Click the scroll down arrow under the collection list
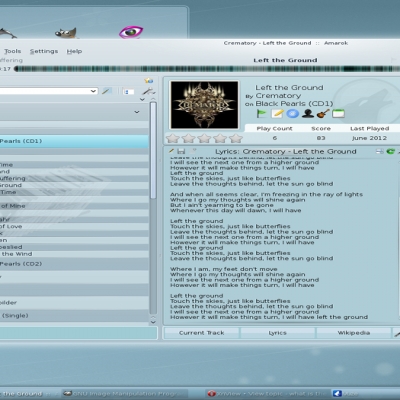 click(x=153, y=322)
